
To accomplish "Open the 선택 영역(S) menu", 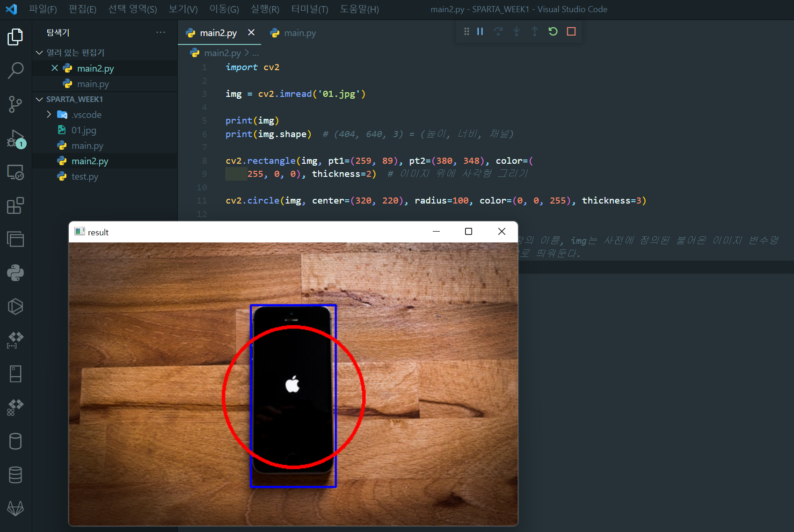I will pos(132,9).
